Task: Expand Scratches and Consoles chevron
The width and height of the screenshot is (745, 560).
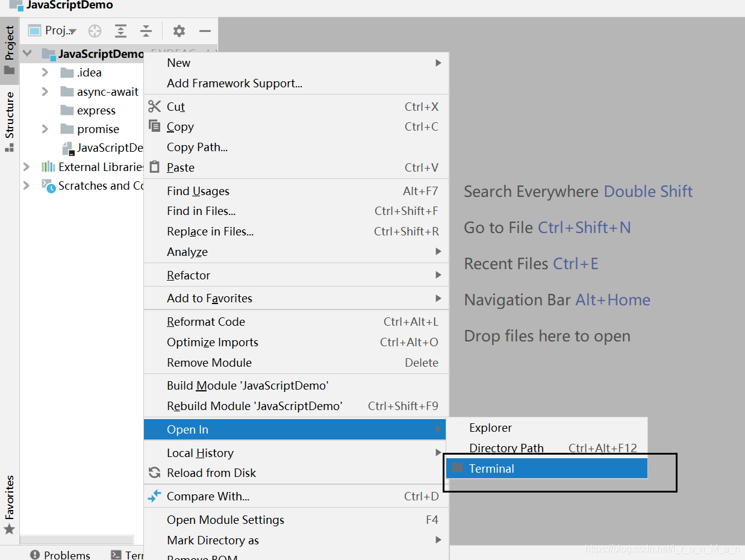Action: [26, 185]
